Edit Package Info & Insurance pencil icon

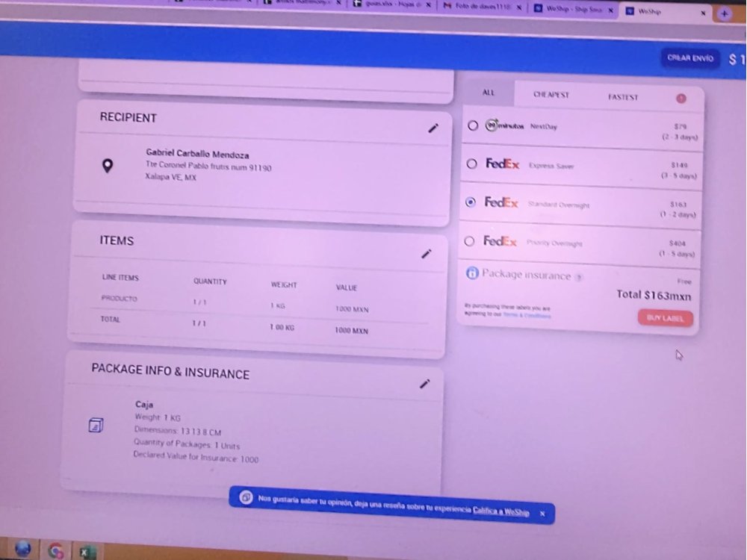pos(425,384)
